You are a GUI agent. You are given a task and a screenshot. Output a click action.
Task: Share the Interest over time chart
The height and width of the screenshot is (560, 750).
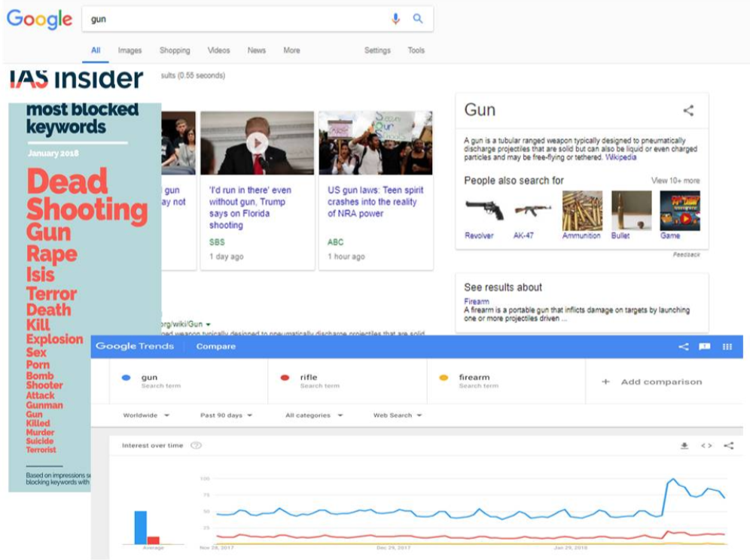coord(728,446)
